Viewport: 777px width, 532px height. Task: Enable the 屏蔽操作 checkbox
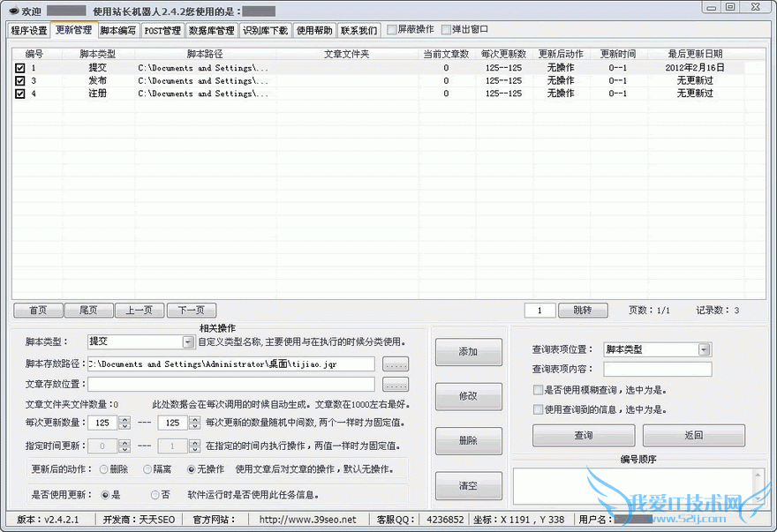pos(392,29)
